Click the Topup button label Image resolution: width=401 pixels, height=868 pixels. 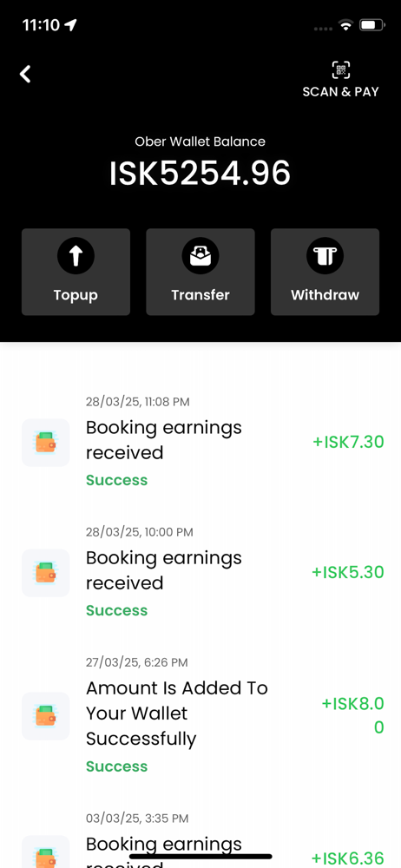pos(76,295)
